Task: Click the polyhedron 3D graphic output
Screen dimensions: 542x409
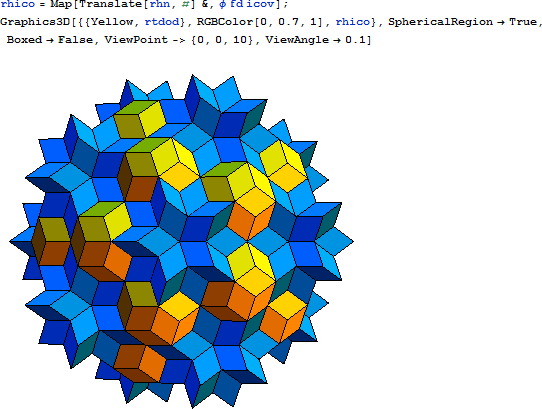Action: point(181,241)
